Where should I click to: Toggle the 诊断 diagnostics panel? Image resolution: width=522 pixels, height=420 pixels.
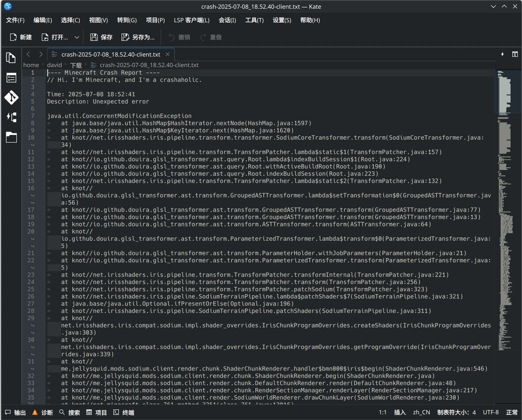click(42, 413)
